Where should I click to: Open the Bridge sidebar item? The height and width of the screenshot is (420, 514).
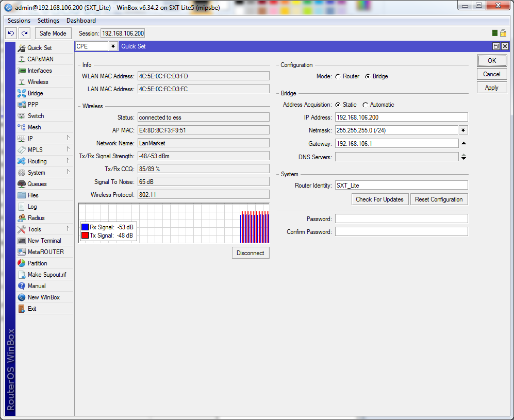click(35, 93)
